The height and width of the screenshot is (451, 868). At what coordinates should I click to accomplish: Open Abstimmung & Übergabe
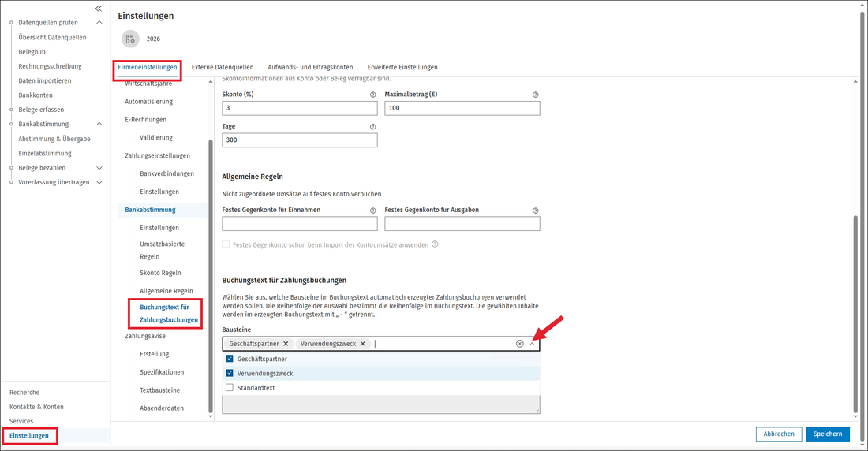tap(54, 139)
